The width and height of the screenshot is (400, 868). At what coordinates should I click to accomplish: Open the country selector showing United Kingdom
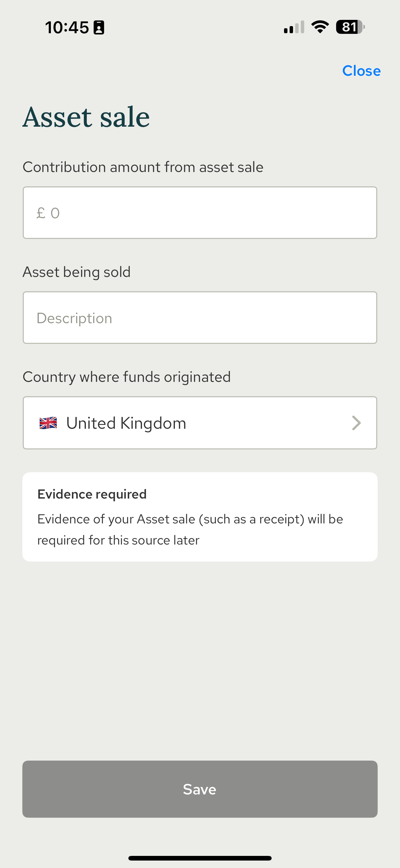pyautogui.click(x=200, y=423)
